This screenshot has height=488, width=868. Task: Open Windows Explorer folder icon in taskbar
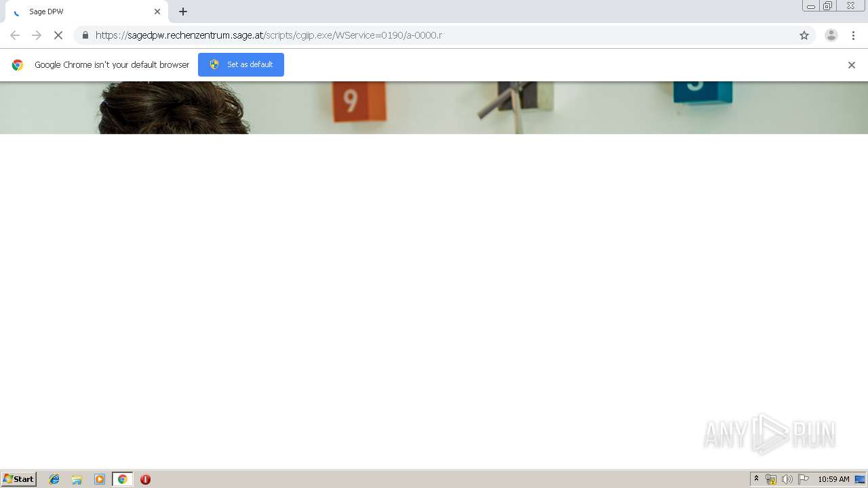(x=77, y=479)
